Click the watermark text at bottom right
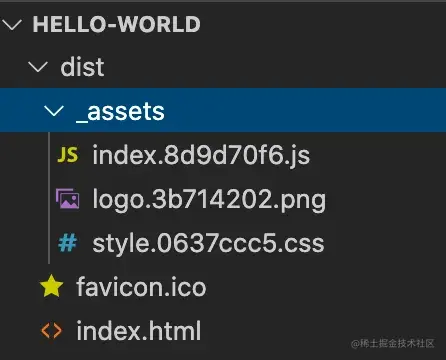This screenshot has height=360, width=446. [x=393, y=343]
